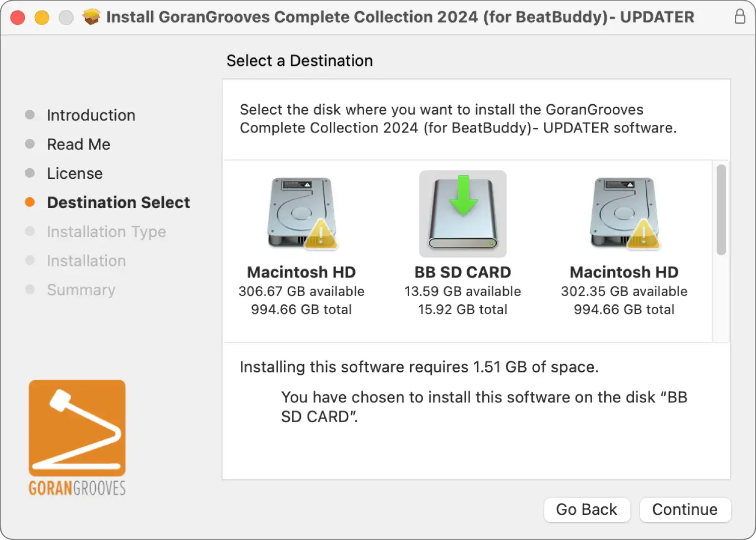Click the lock icon in title bar
The image size is (756, 540).
[739, 17]
